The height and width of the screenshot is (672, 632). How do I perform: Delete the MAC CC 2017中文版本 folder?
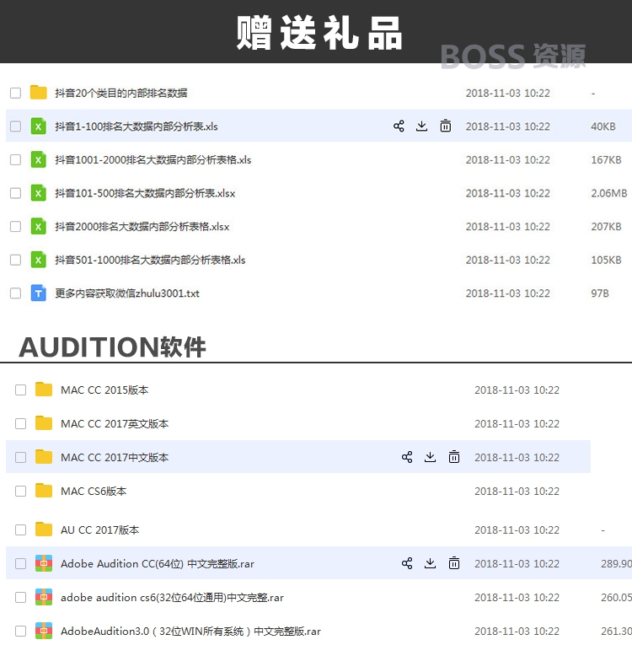[x=454, y=457]
